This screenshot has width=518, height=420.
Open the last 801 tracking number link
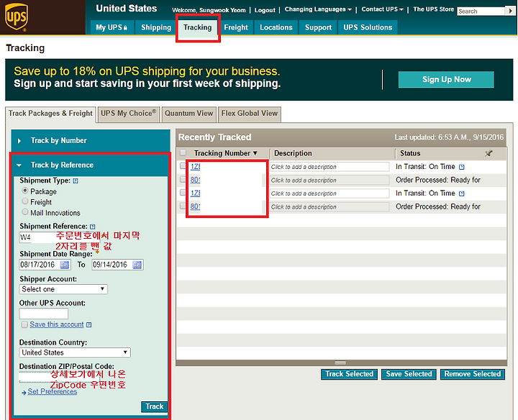(x=195, y=206)
